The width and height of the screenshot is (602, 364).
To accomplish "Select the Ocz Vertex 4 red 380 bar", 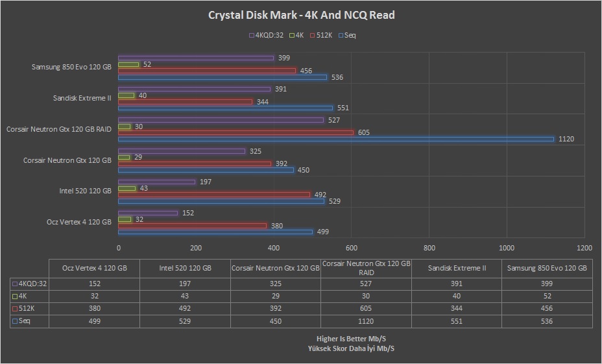I will click(x=193, y=226).
